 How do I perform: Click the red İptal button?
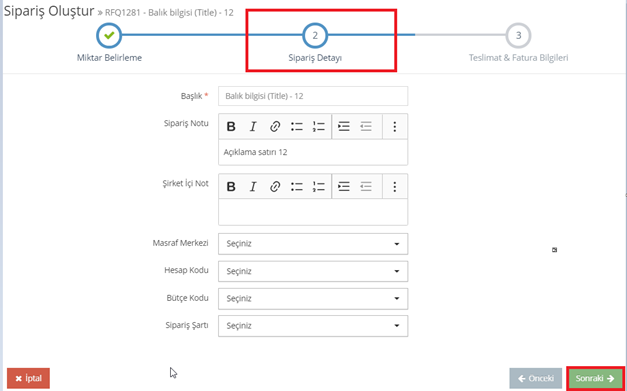(28, 378)
